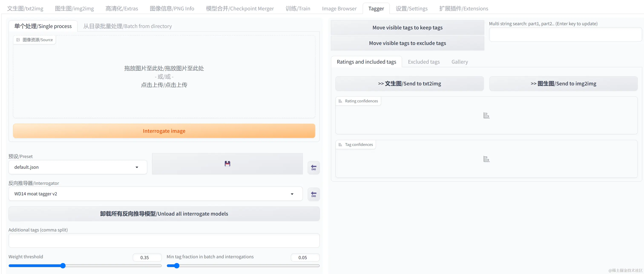The height and width of the screenshot is (274, 644).
Task: Click the END arrow icon beside Interrogator
Action: tap(313, 194)
